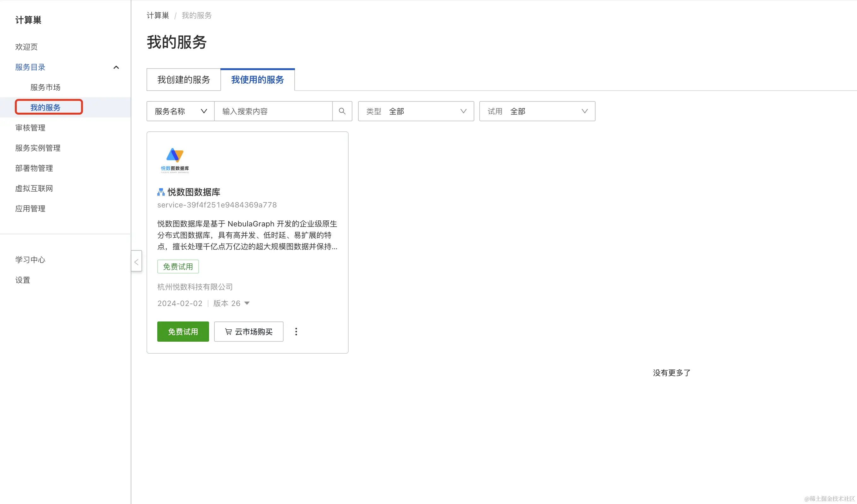Open the 试用 filter dropdown
Viewport: 857px width, 504px height.
[x=537, y=111]
